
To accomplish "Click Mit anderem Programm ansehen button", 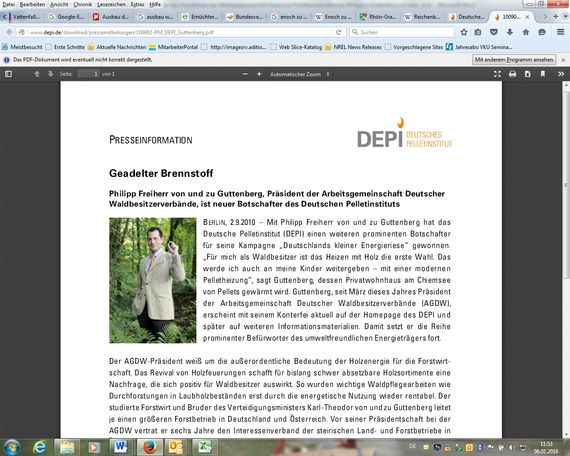I will pos(514,60).
